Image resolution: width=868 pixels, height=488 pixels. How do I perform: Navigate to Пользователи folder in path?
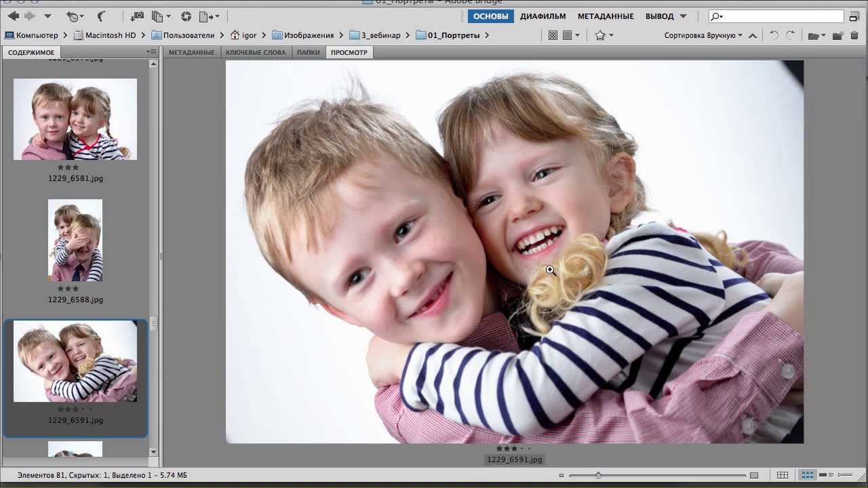coord(183,35)
